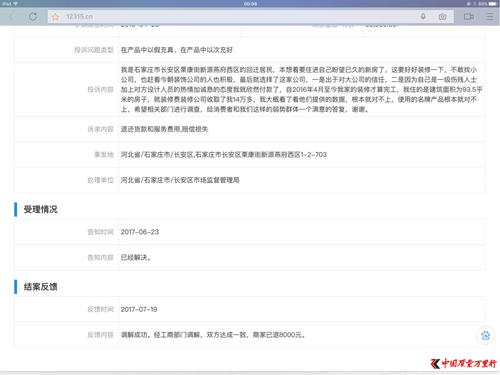Click the 处理单位 label

tap(100, 180)
